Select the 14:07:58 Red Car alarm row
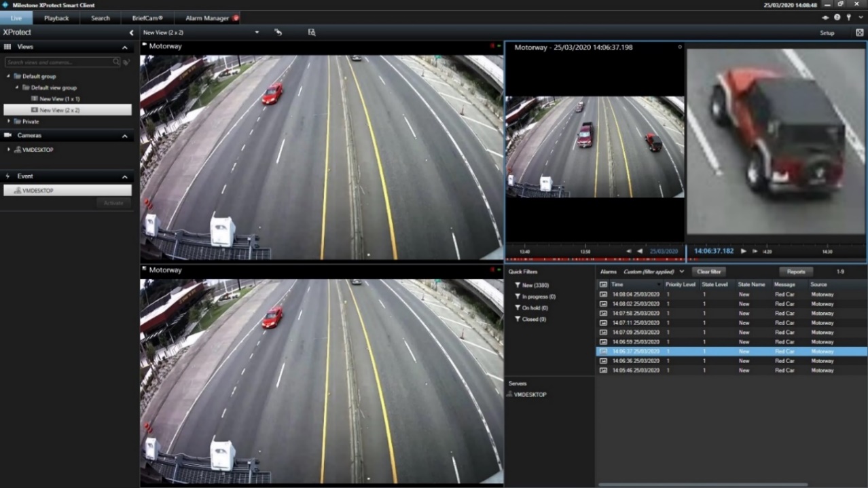868x488 pixels. 731,314
